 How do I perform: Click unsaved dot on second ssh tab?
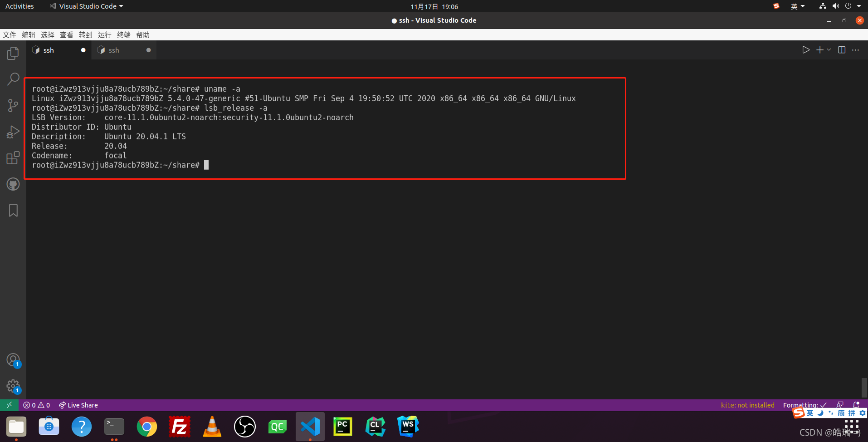coord(148,50)
